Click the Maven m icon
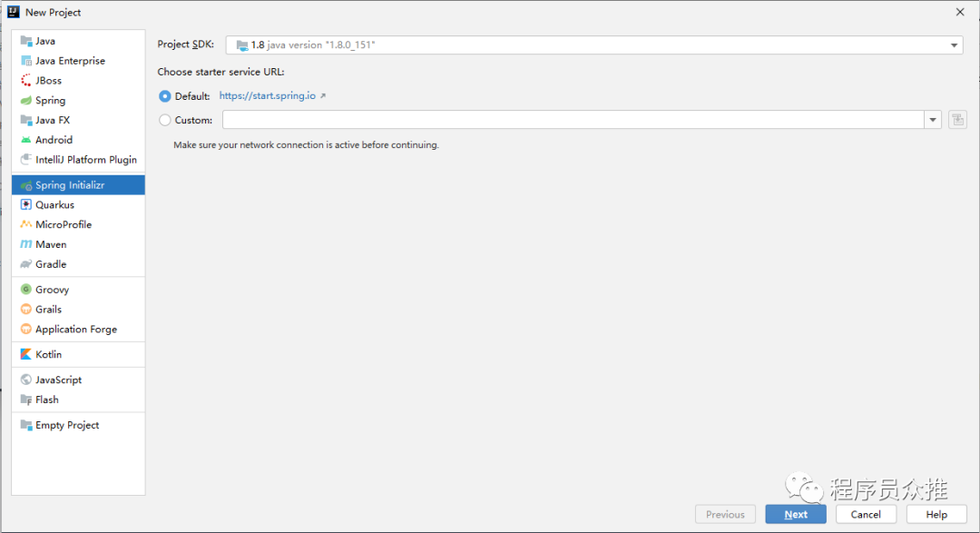The height and width of the screenshot is (533, 980). click(26, 244)
